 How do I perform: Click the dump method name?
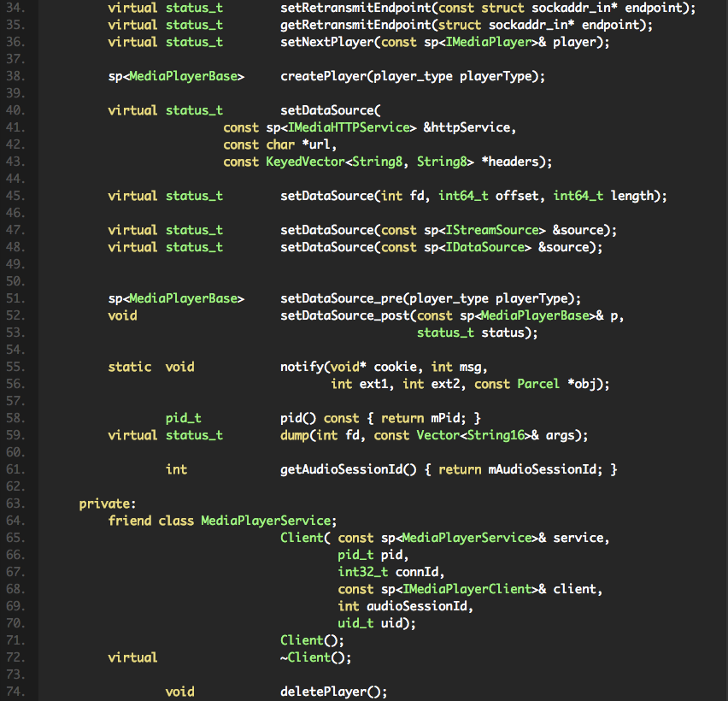tap(295, 435)
